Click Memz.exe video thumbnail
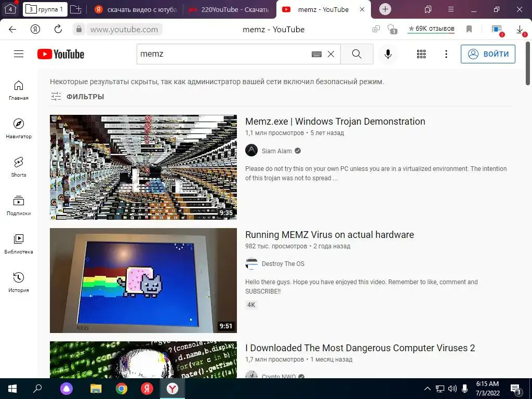 point(143,167)
